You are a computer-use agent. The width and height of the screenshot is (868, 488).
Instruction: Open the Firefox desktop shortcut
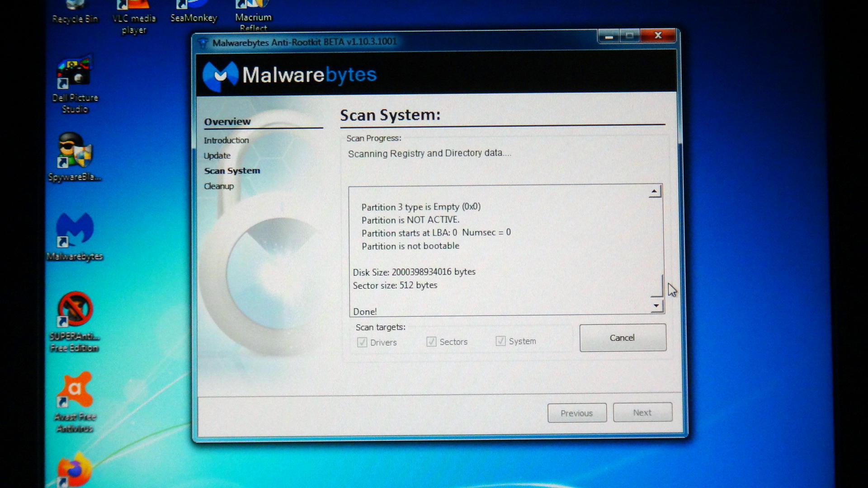(75, 470)
